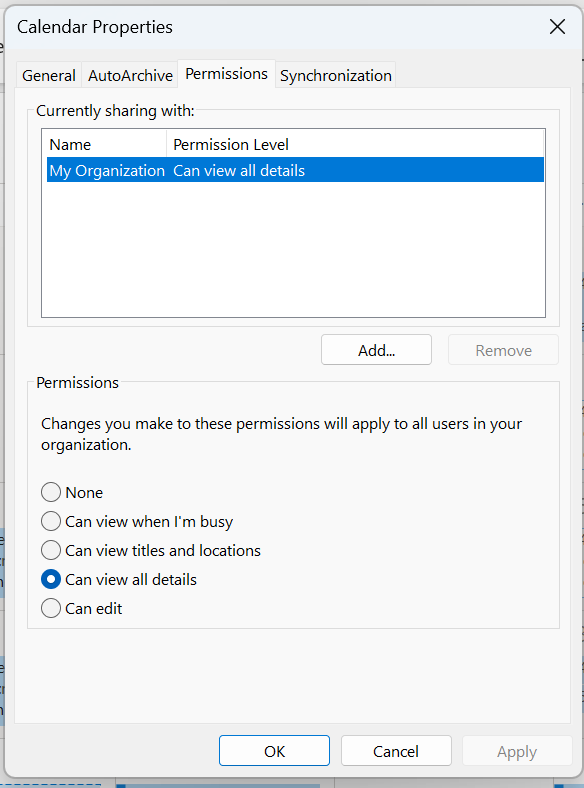
Task: Enable the Can edit permission
Action: [81, 609]
